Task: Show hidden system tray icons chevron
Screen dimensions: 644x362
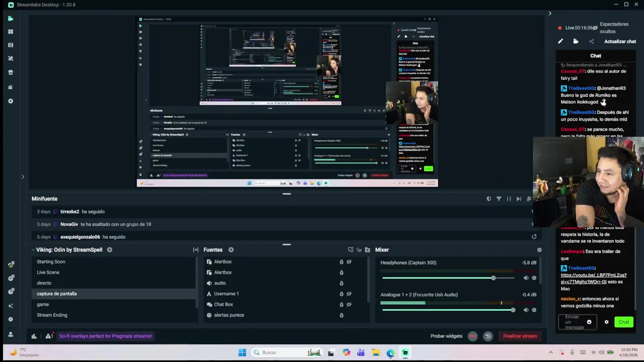Action: [x=550, y=353]
